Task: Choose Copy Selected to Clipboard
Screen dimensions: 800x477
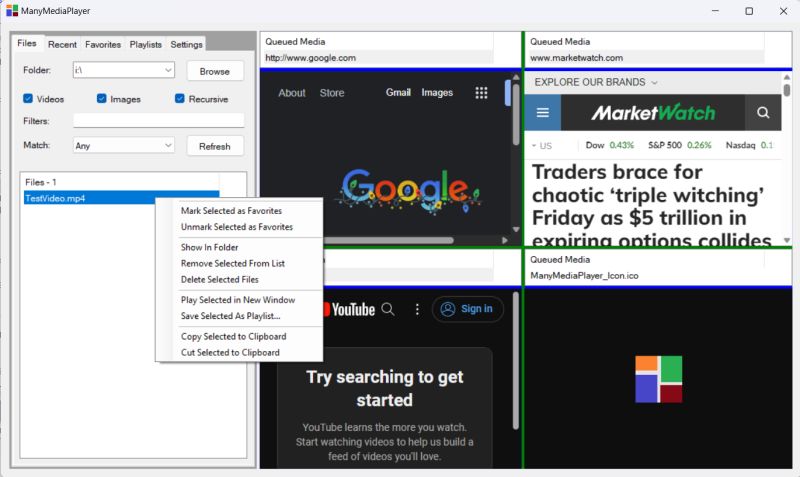Action: [233, 337]
